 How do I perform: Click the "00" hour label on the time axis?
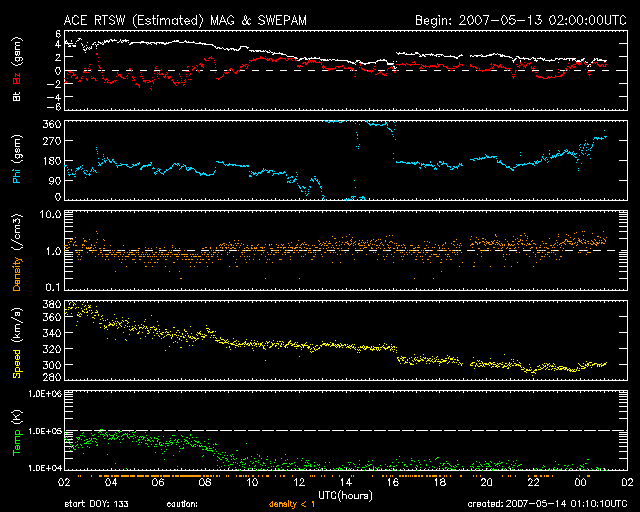click(x=580, y=482)
